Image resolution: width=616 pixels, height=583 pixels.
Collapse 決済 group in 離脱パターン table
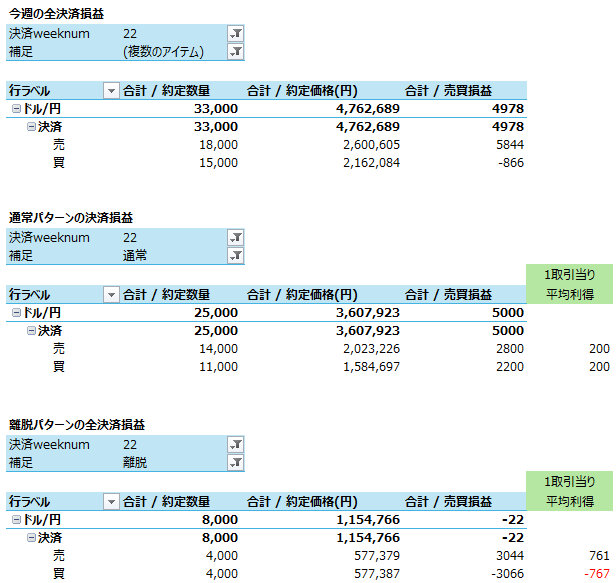pyautogui.click(x=31, y=538)
